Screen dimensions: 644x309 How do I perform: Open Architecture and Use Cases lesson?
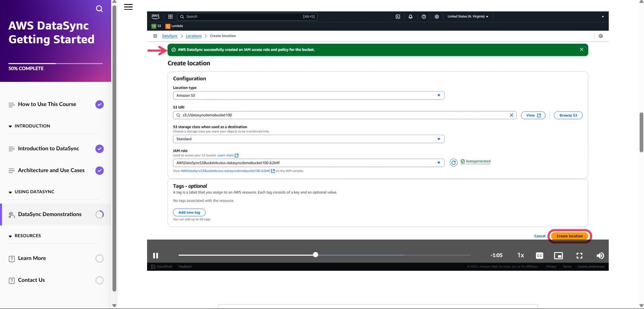click(x=51, y=170)
